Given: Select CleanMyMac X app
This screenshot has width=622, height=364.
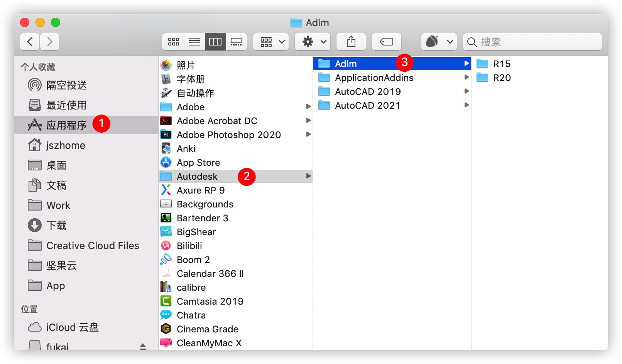Looking at the screenshot, I should pos(236,343).
